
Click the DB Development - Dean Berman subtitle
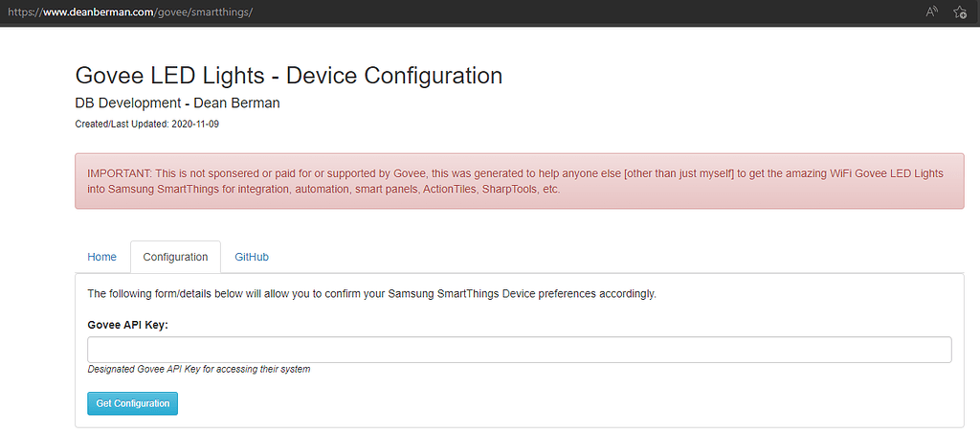[x=177, y=103]
